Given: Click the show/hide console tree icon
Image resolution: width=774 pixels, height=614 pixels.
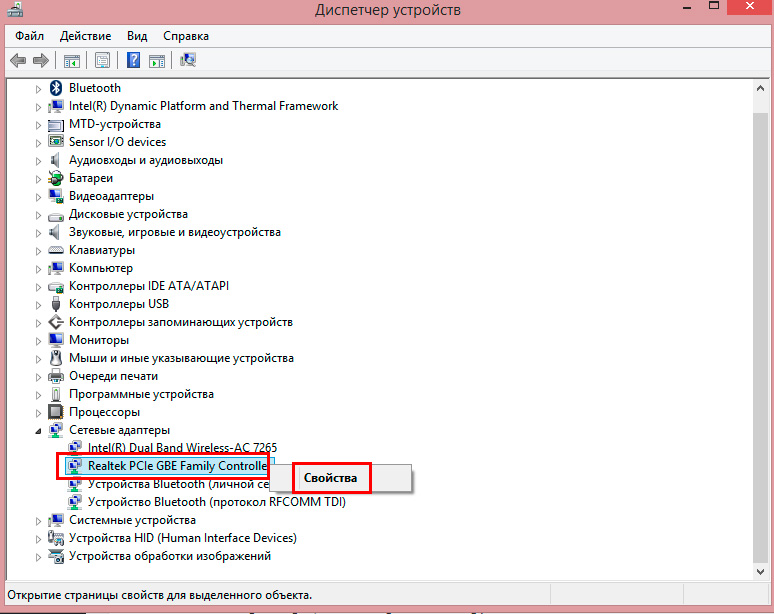Looking at the screenshot, I should (x=72, y=60).
